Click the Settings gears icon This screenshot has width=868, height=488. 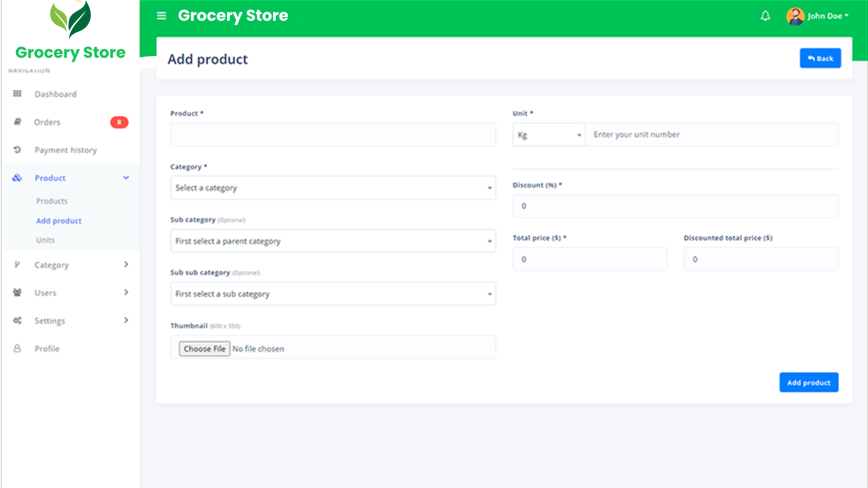pyautogui.click(x=17, y=320)
